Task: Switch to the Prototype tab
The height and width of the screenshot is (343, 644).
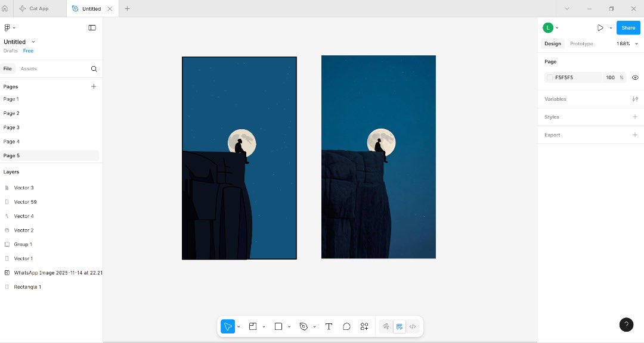Action: [x=581, y=43]
